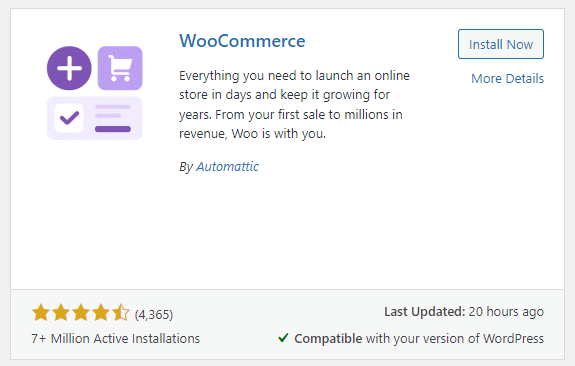Click the Compatible with your version text
The image size is (575, 366).
[419, 338]
